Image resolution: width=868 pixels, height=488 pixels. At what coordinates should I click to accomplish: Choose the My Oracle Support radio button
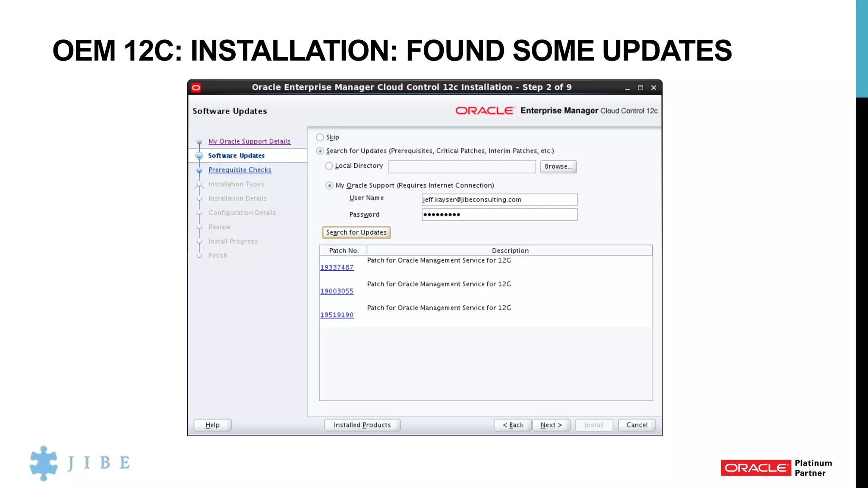click(x=329, y=186)
